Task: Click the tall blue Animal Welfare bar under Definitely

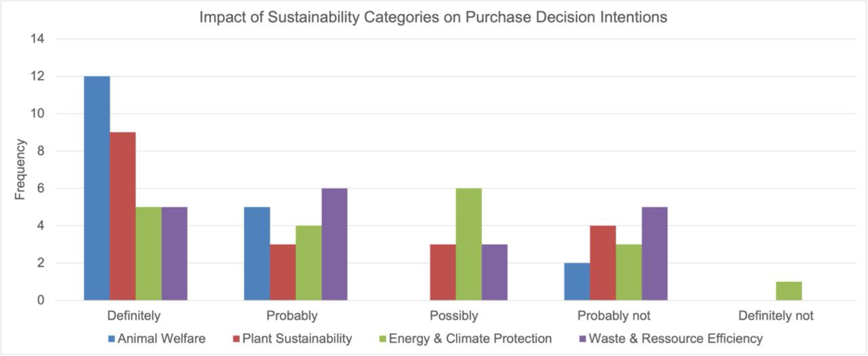Action: 97,188
